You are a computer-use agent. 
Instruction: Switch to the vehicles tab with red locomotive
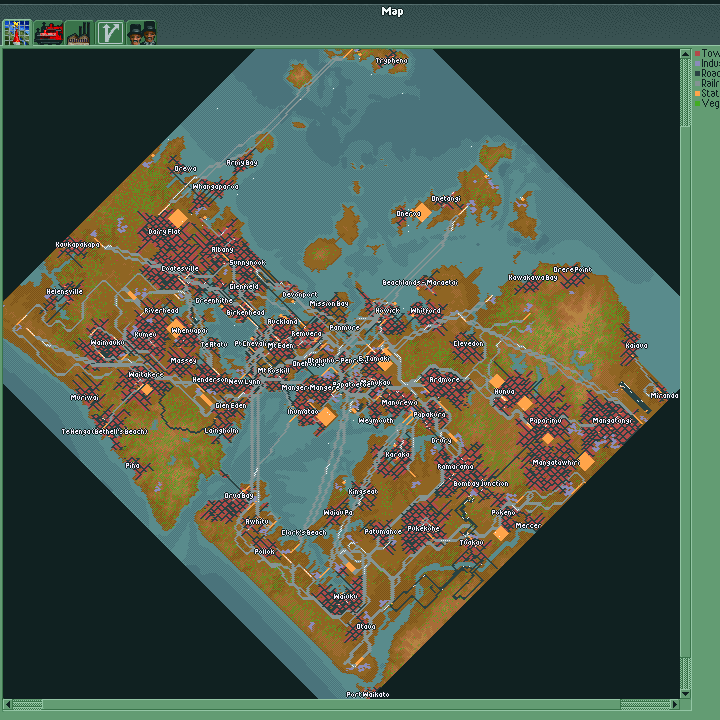(x=48, y=33)
